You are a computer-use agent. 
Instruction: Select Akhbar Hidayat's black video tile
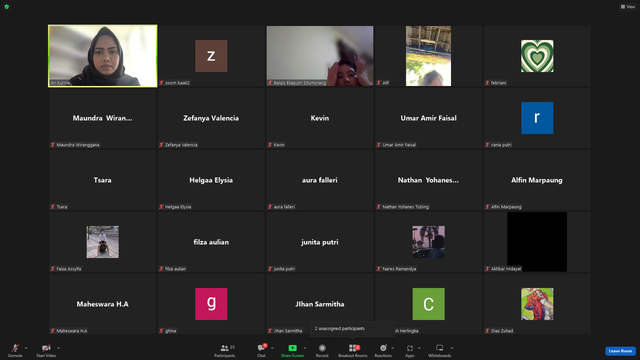click(x=537, y=242)
